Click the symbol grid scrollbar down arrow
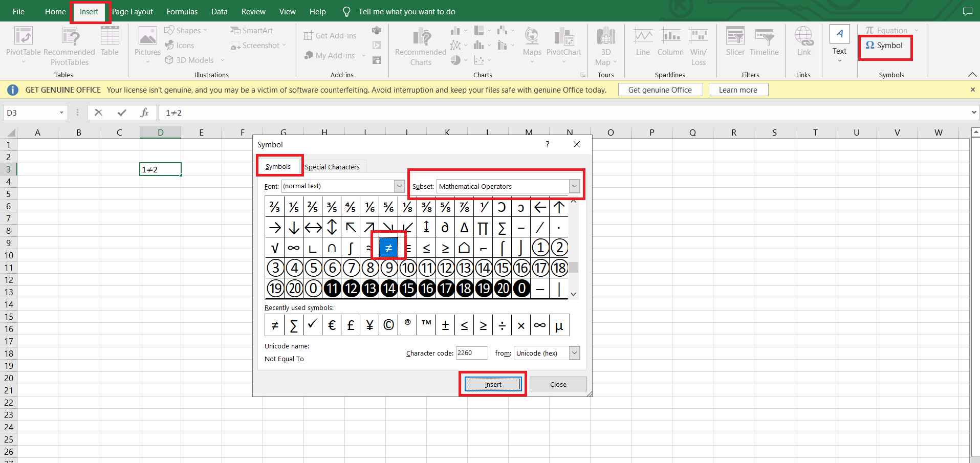This screenshot has width=980, height=463. coord(573,294)
